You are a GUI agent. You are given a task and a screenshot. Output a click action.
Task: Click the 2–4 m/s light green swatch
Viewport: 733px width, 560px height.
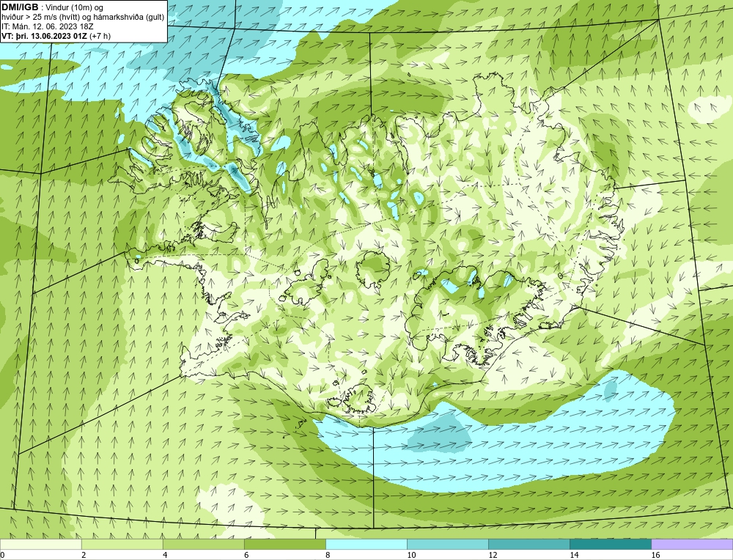[x=122, y=544]
